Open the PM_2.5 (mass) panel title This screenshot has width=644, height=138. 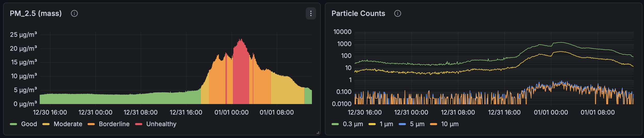coord(36,13)
